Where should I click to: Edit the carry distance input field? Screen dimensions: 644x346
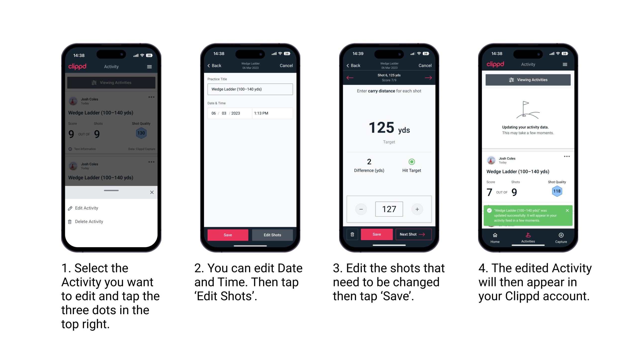pyautogui.click(x=389, y=208)
